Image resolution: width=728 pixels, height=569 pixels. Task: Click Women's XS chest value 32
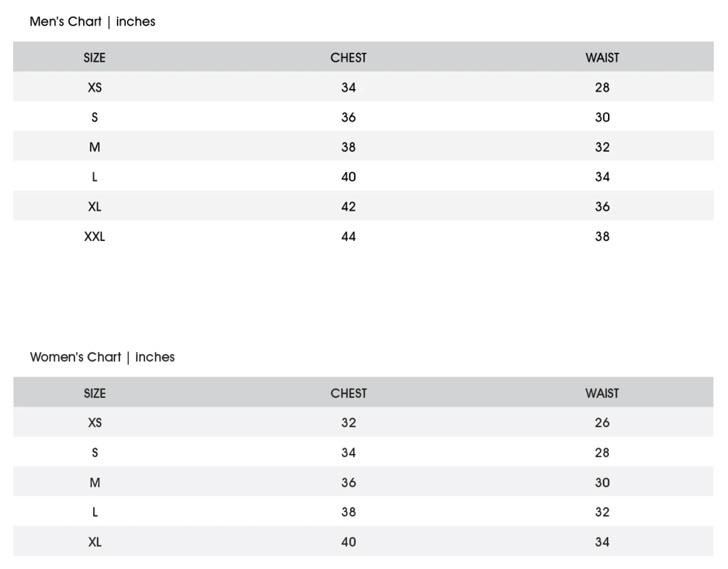[x=348, y=423]
